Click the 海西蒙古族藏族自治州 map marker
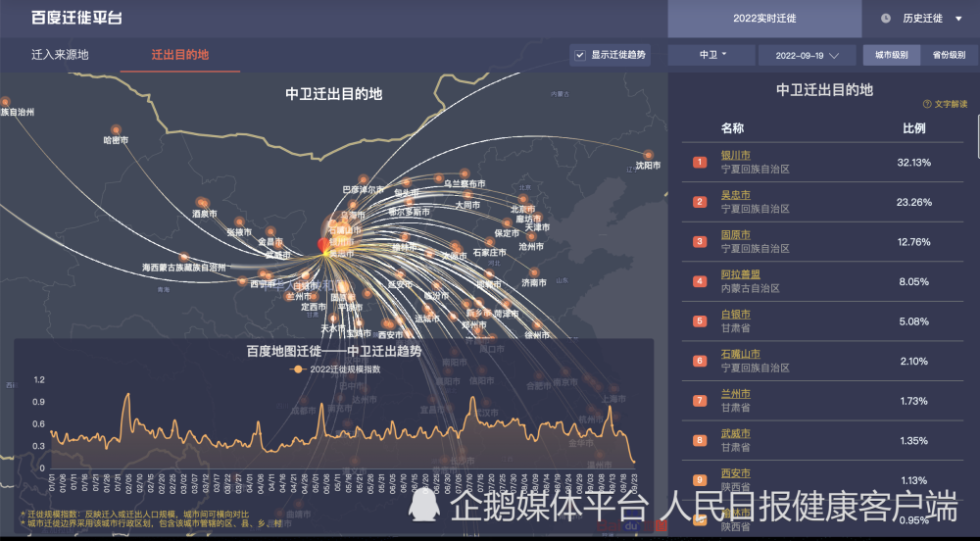The height and width of the screenshot is (541, 980). pos(184,257)
